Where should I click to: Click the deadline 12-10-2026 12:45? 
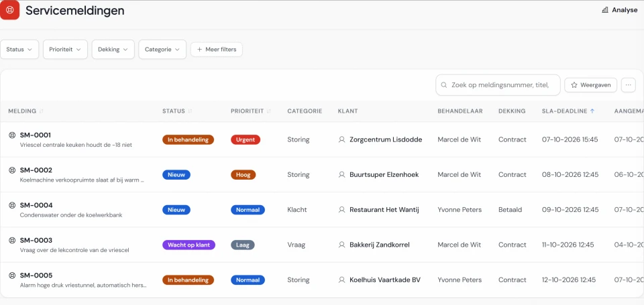[568, 280]
